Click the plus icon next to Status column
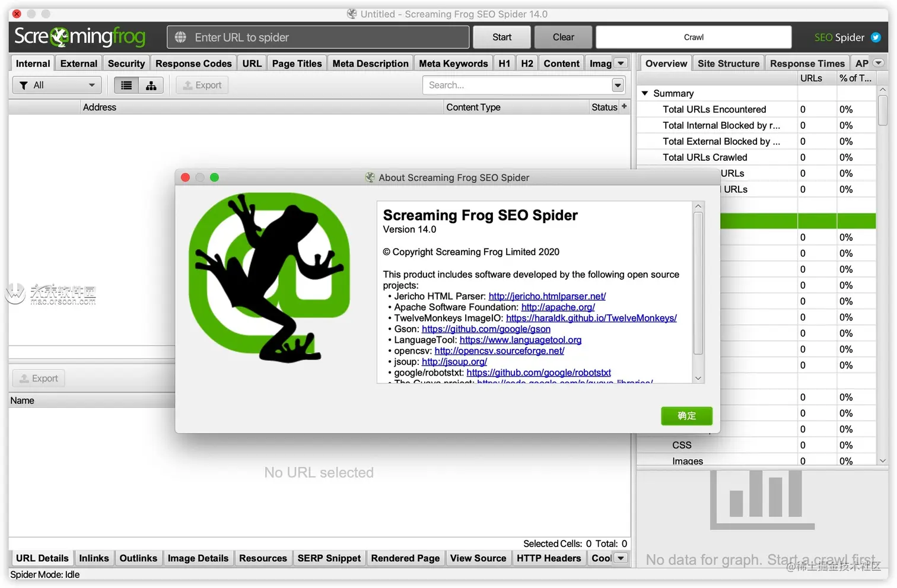897x588 pixels. [x=624, y=107]
